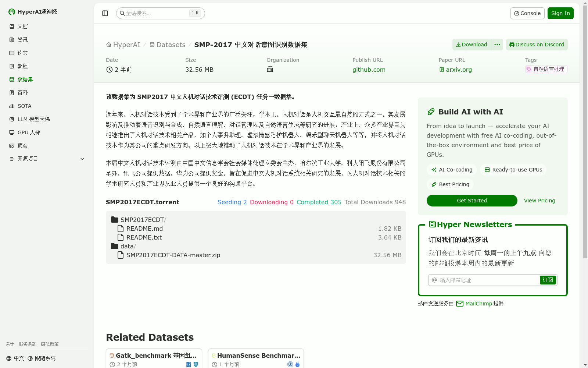Click the HyperAI logo icon

coord(12,12)
